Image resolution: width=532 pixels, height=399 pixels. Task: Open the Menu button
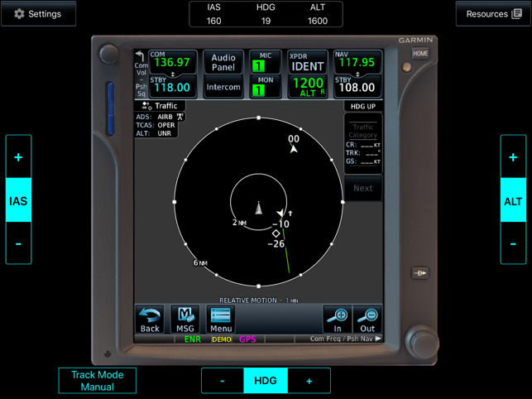coord(221,320)
